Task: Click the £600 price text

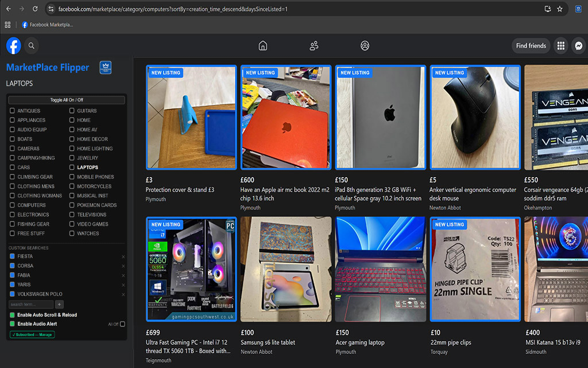Action: 247,180
